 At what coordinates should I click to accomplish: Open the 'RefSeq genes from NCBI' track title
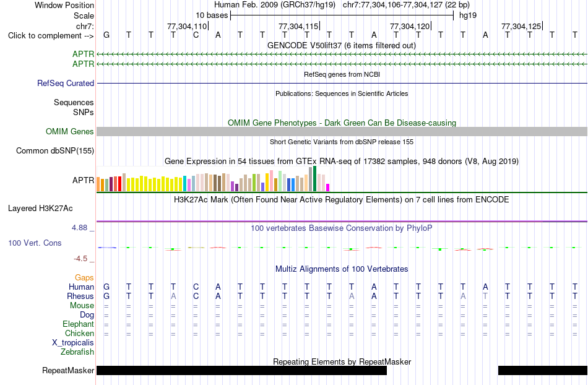pos(342,75)
